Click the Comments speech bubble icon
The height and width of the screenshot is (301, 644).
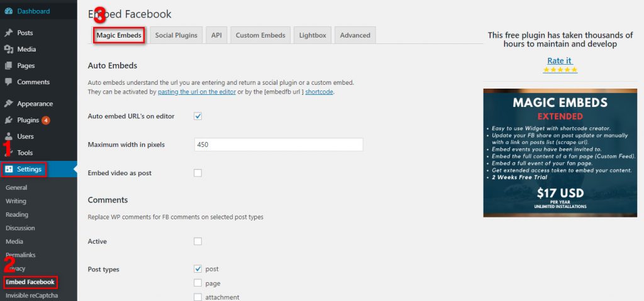tap(9, 82)
